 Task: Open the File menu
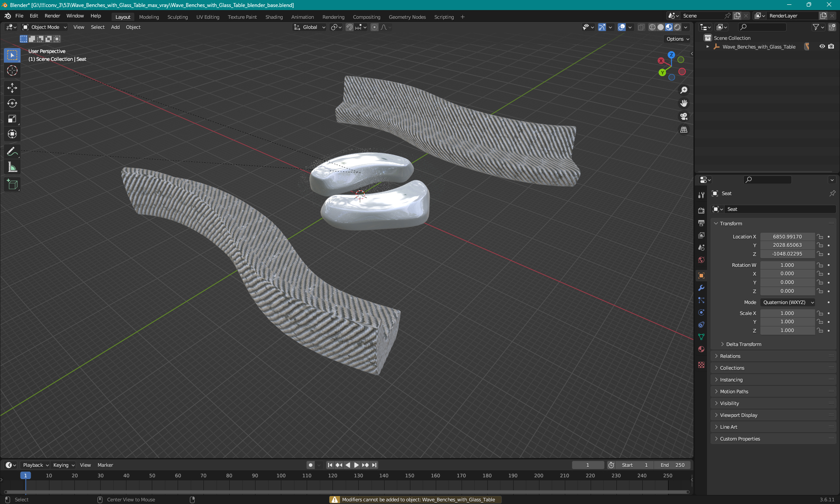coord(19,16)
